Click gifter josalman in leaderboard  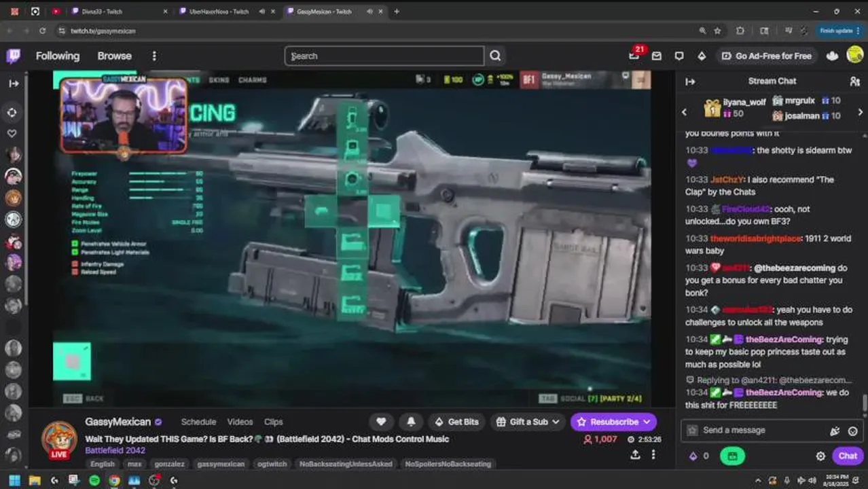click(802, 116)
